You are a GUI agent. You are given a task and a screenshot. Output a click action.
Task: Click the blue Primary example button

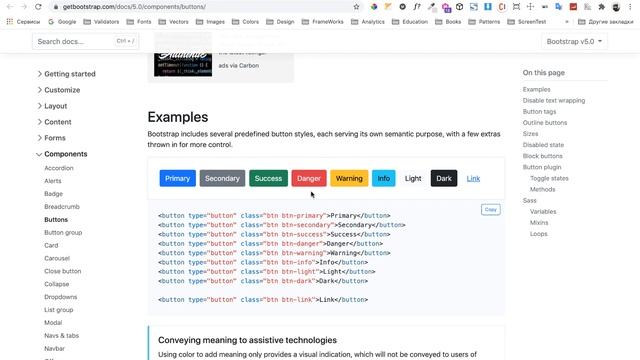click(178, 178)
